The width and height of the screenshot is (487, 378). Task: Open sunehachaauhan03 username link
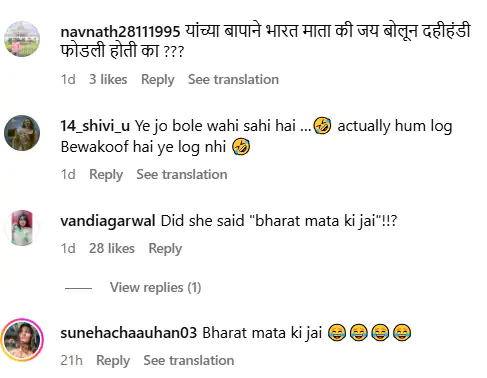[x=129, y=333]
